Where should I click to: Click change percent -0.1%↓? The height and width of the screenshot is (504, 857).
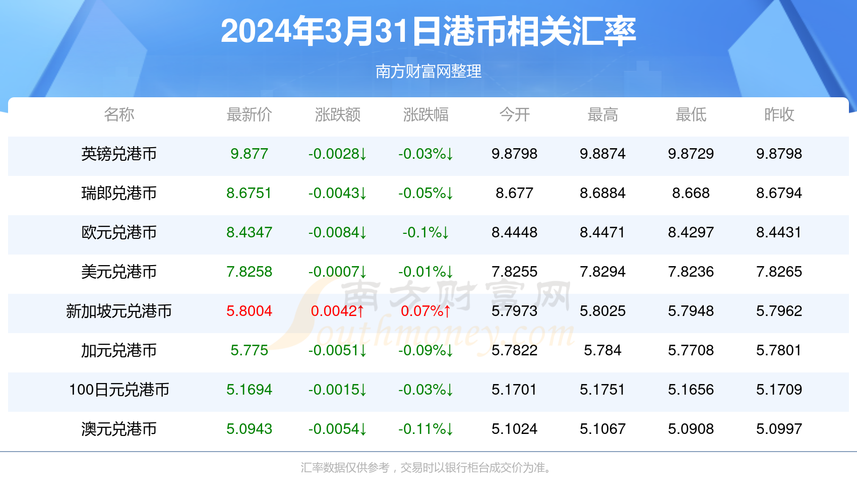(x=426, y=232)
